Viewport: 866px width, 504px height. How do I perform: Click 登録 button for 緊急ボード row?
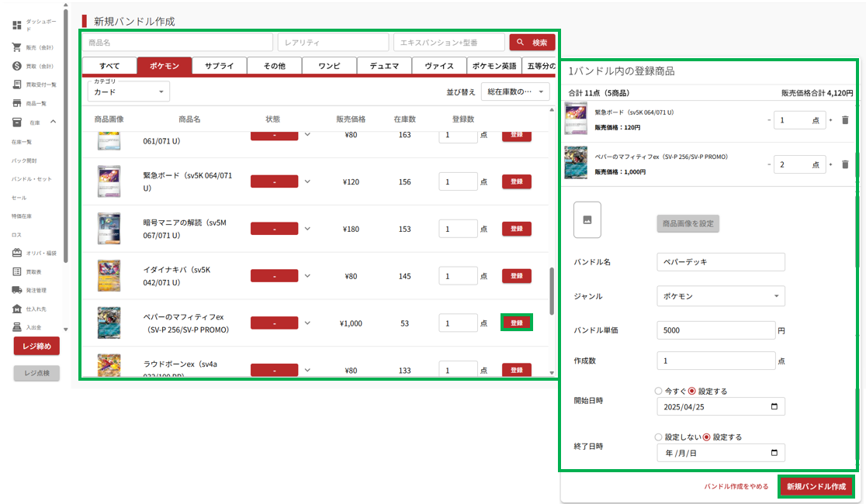coord(517,181)
